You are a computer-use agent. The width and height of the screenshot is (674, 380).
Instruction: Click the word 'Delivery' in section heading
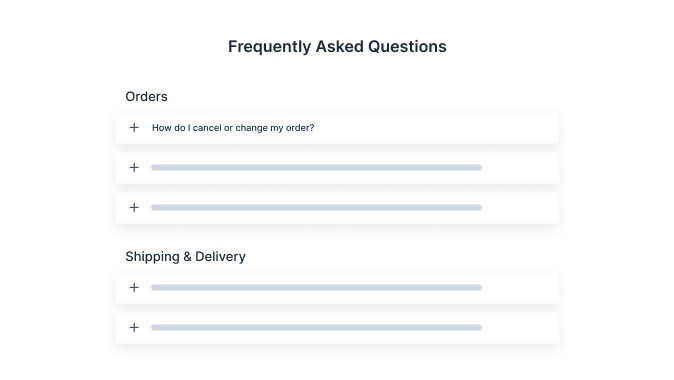point(221,257)
